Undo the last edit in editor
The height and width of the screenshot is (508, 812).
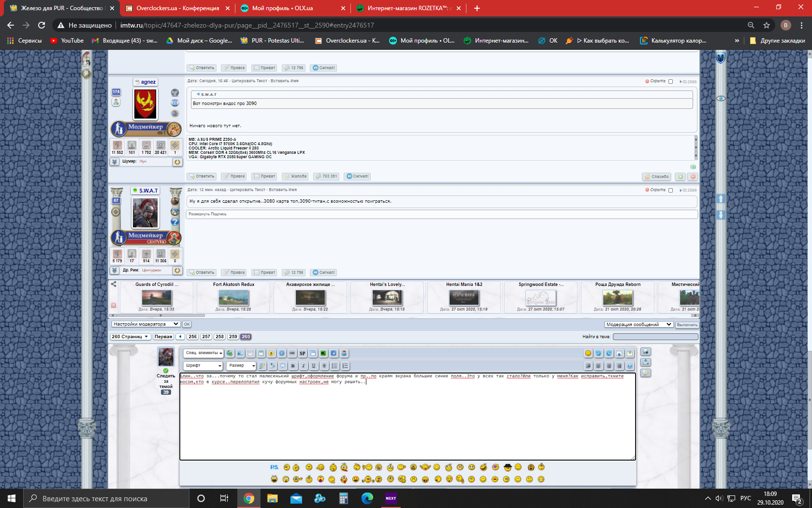598,353
